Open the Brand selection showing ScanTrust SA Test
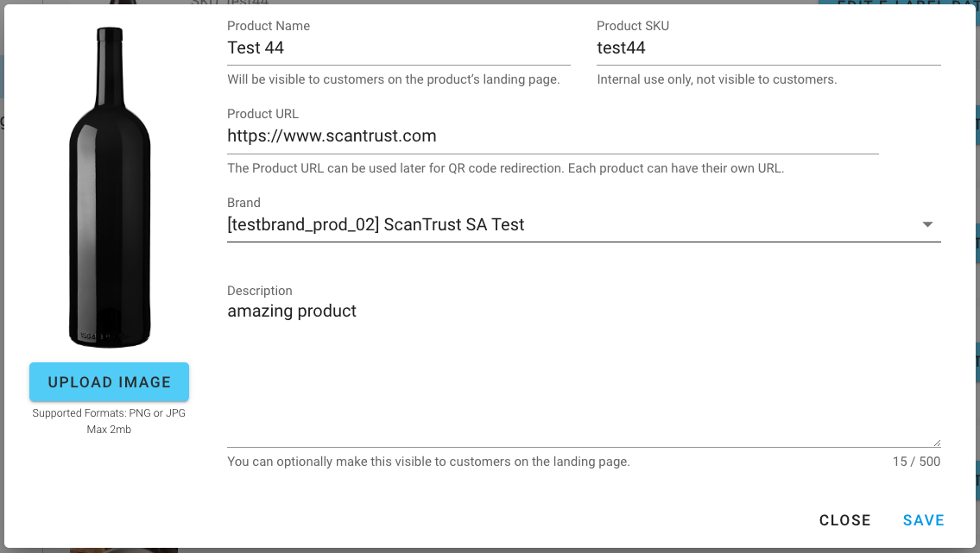This screenshot has width=980, height=553. 584,224
